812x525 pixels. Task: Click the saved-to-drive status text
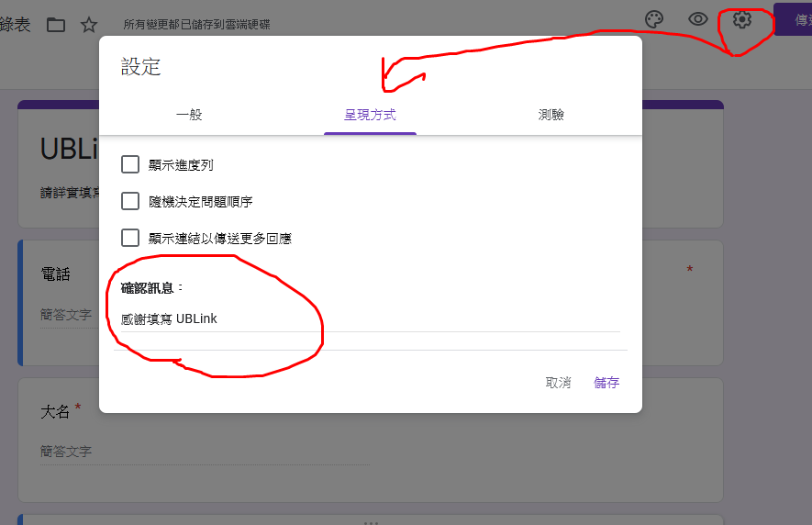tap(196, 25)
